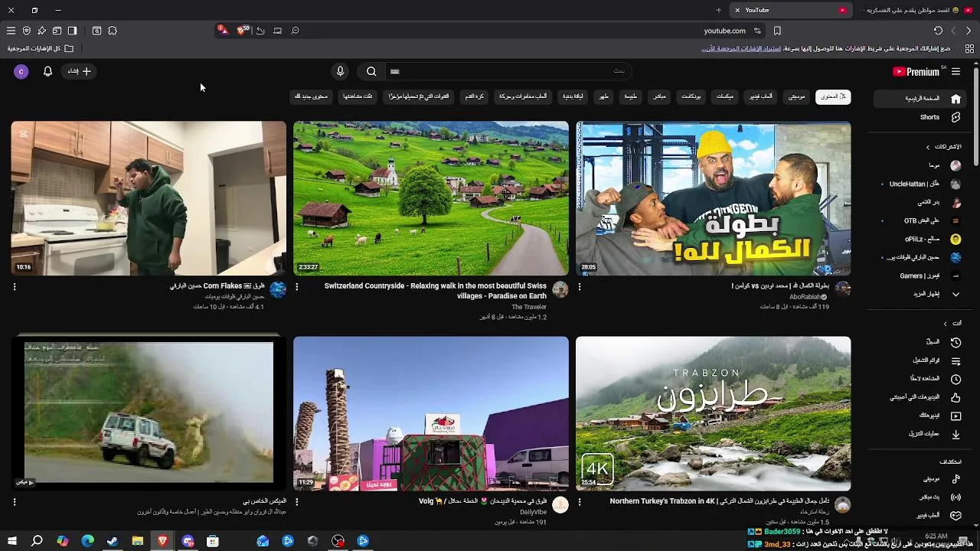980x551 pixels.
Task: Open Downloads arrow icon in sidebar
Action: point(955,434)
